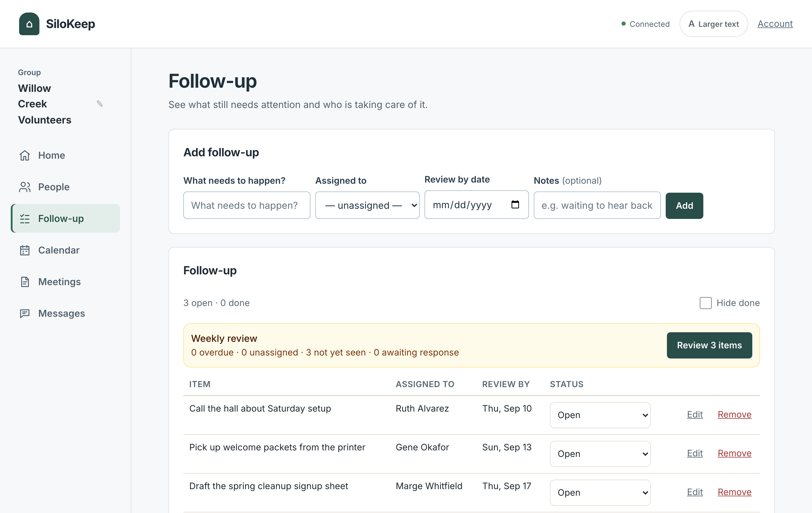Click the What needs to happen input field
812x513 pixels.
(x=247, y=205)
